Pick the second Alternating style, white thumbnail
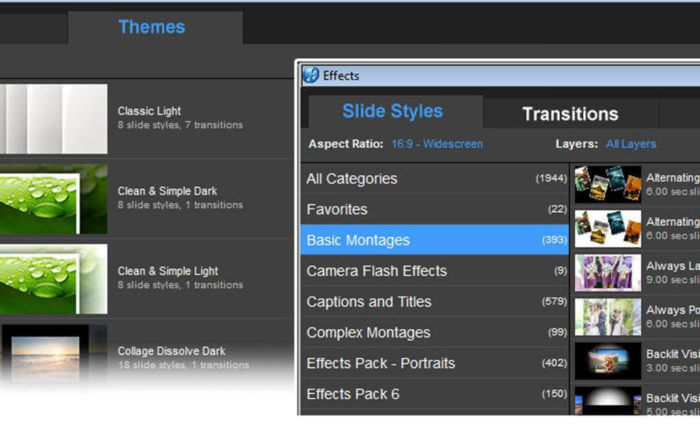The width and height of the screenshot is (700, 438). click(x=608, y=229)
